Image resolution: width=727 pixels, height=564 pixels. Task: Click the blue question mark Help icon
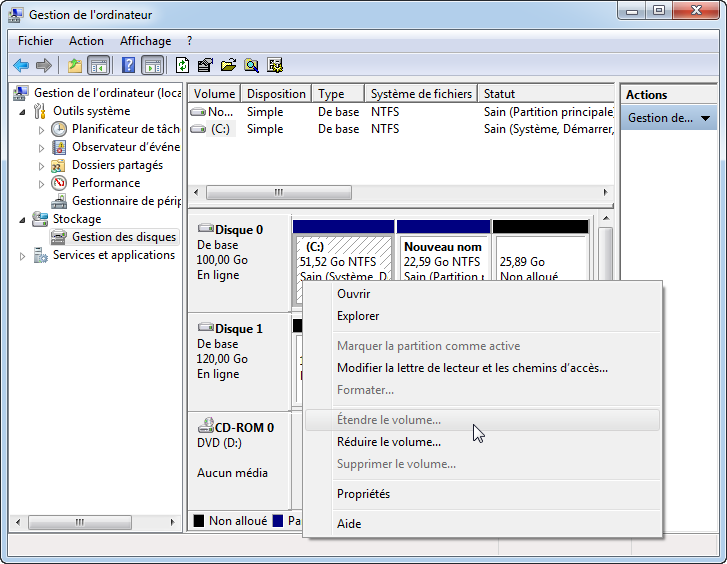click(128, 66)
